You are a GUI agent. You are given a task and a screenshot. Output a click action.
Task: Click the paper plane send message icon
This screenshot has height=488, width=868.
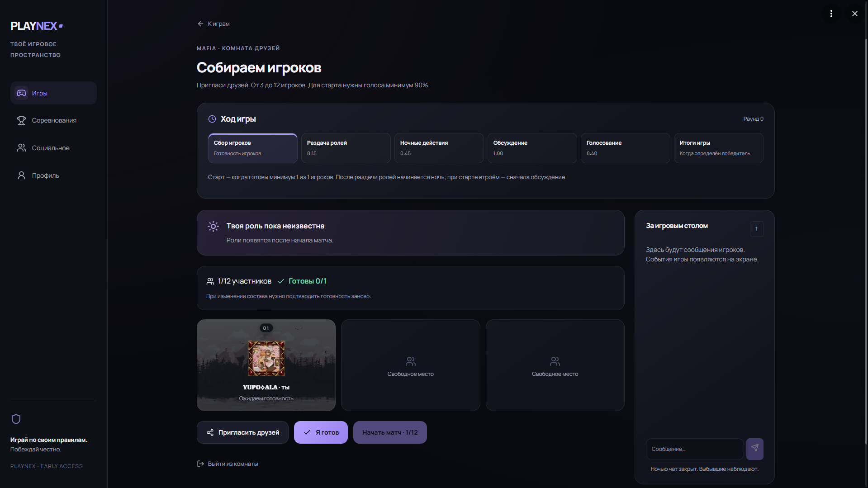pos(754,449)
